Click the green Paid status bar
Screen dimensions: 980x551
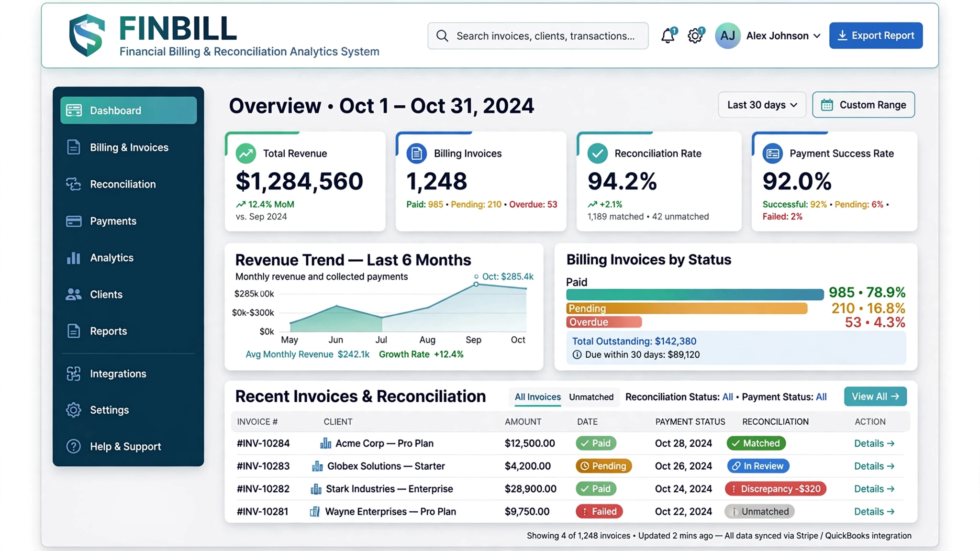(695, 294)
